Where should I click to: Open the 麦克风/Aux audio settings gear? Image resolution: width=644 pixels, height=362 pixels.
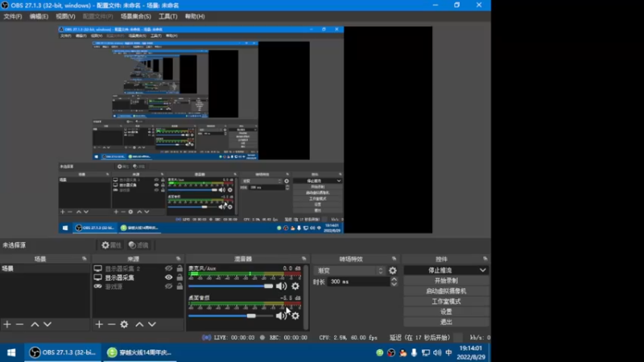(x=295, y=286)
